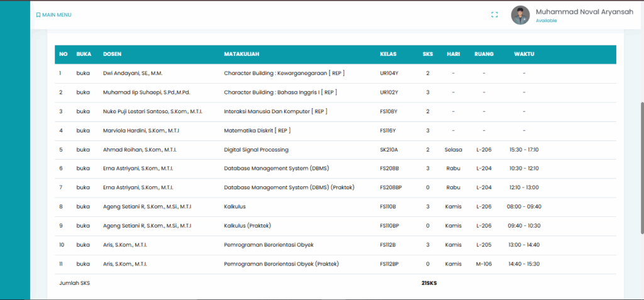Click "buka" for Digital Signal Processing row
Image resolution: width=644 pixels, height=300 pixels.
click(x=83, y=150)
